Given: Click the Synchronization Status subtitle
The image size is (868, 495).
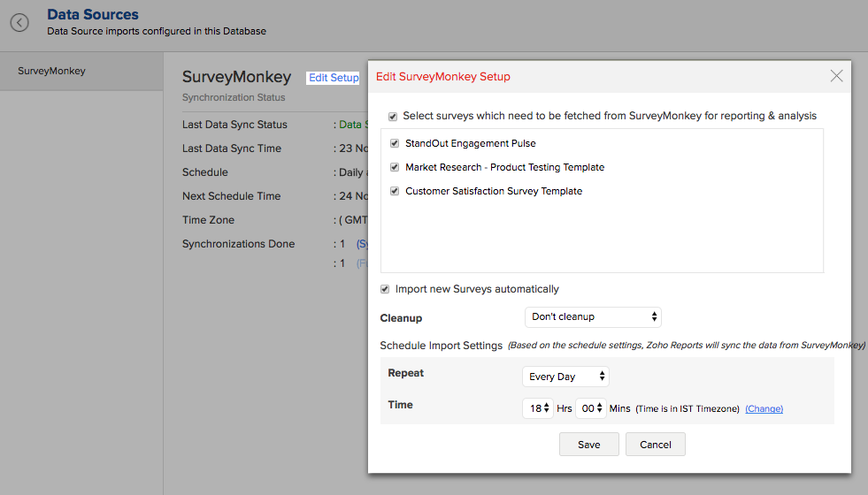Looking at the screenshot, I should pos(234,97).
